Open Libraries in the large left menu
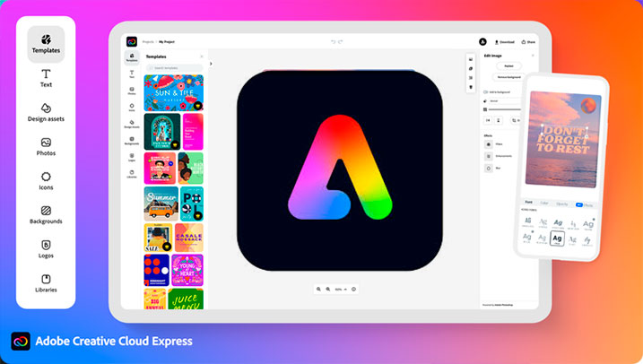Viewport: 643px width, 364px height. (46, 283)
